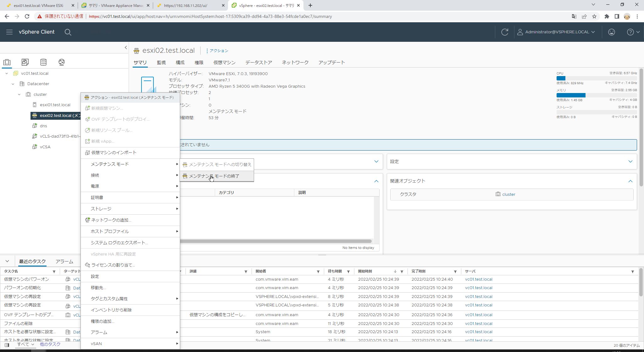Choose メンテナンス モードの終了 in submenu
Screen dimensions: 644x352
(217, 176)
